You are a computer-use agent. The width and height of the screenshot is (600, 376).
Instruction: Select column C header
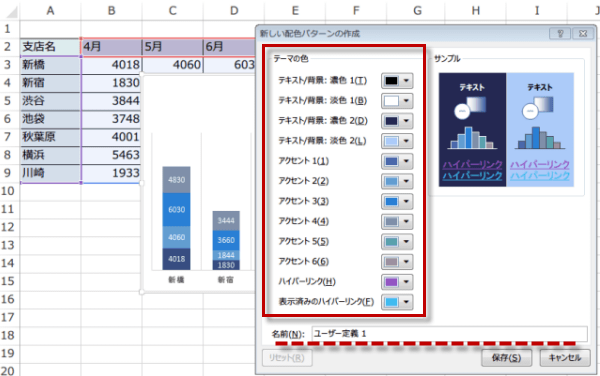173,11
